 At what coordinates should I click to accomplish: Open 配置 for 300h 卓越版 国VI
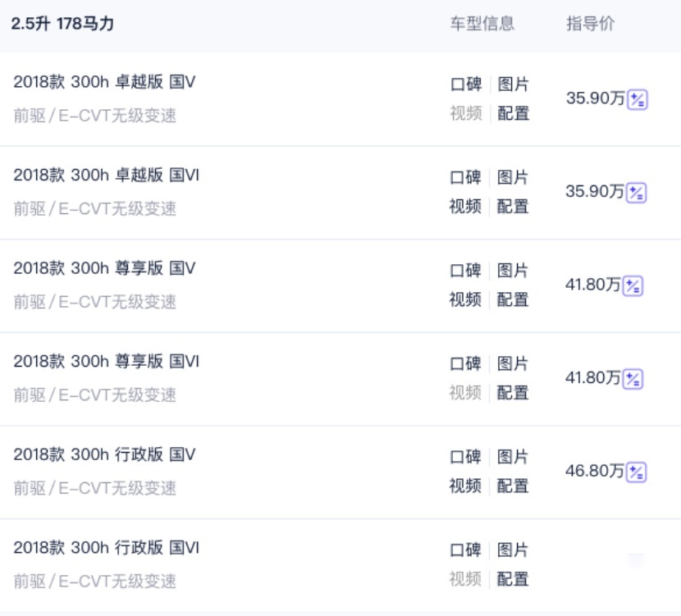pos(513,206)
